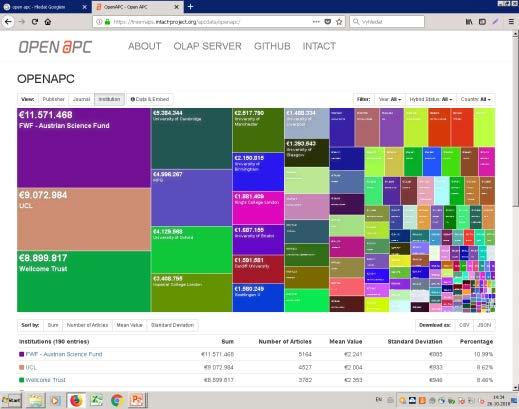
Task: Click the address bar URL
Action: (177, 22)
